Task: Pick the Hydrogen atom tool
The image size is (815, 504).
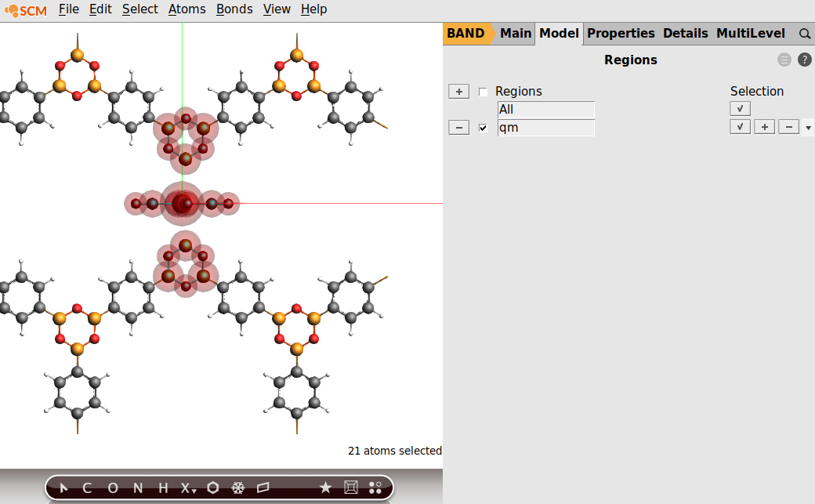Action: [x=162, y=487]
